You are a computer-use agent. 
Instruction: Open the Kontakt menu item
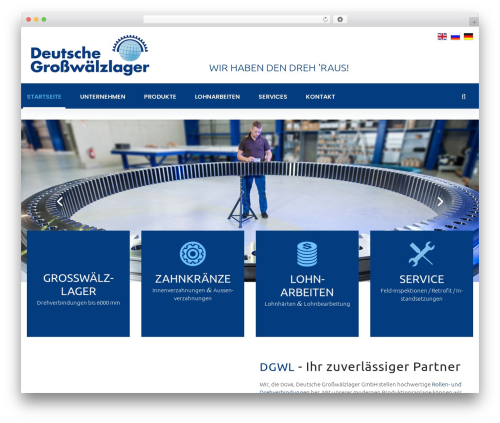click(x=320, y=97)
